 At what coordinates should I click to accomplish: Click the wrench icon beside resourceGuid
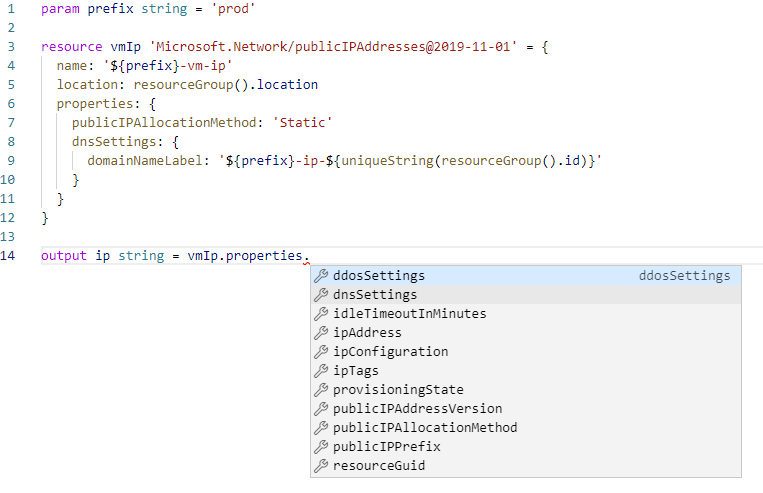(321, 466)
